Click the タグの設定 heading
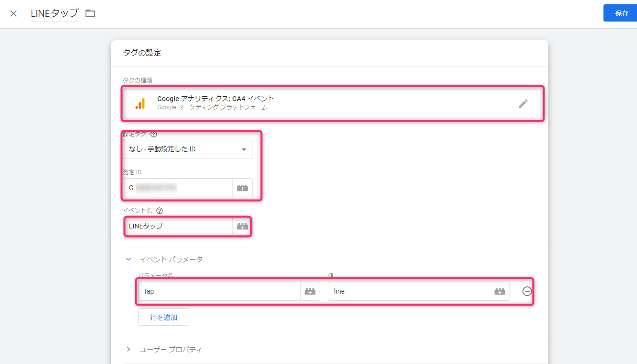Screen dimensions: 637x364 [142, 53]
